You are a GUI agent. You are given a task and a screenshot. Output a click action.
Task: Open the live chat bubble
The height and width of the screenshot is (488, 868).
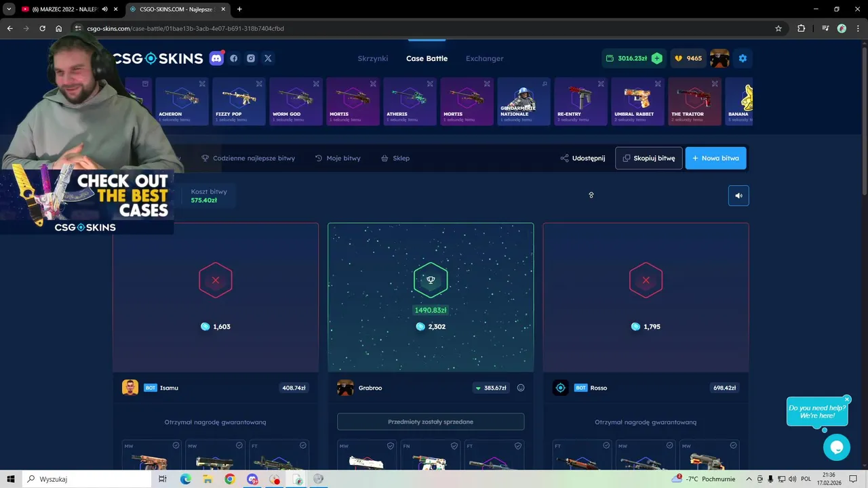tap(837, 447)
